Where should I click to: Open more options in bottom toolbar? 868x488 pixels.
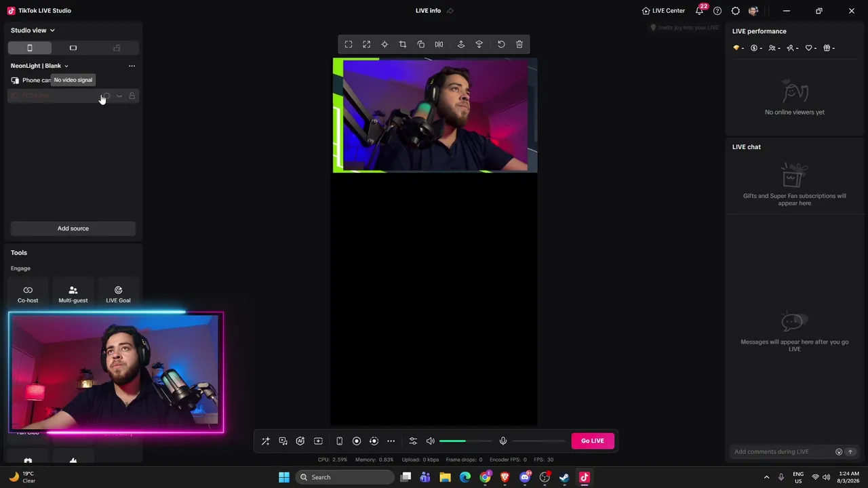tap(391, 441)
